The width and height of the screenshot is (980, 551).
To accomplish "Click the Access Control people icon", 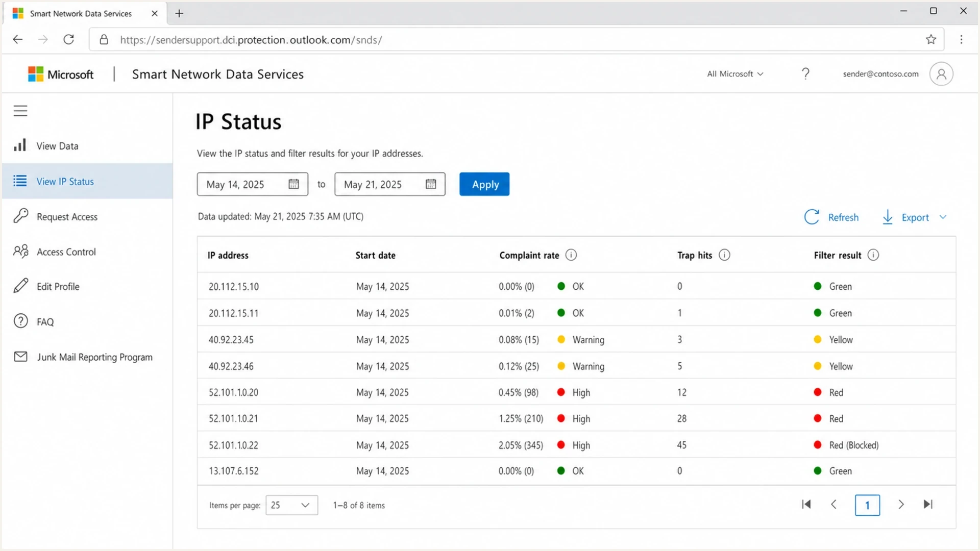I will (21, 251).
